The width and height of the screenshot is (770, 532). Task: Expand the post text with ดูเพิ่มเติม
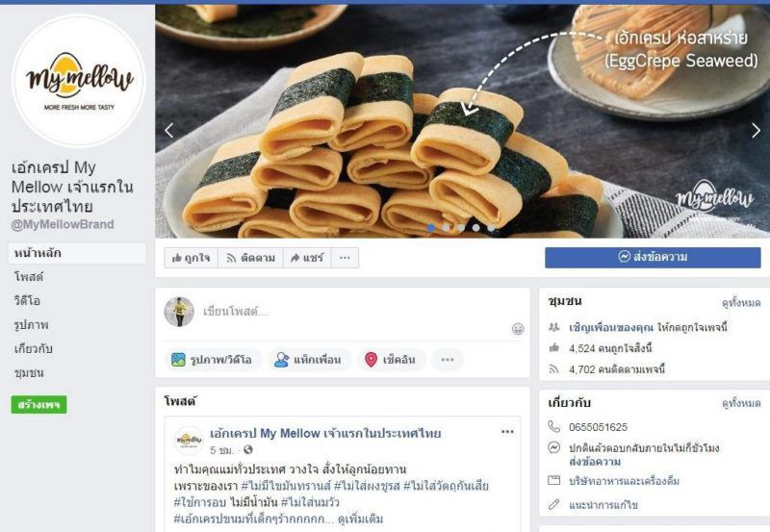pos(360,519)
